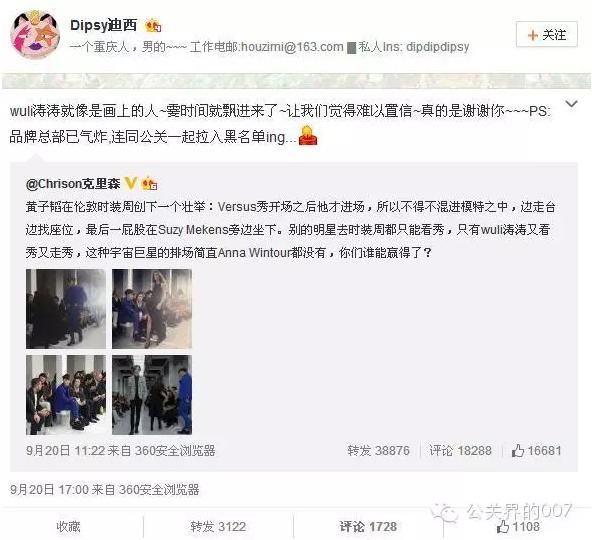Open the top-right runway photo thumbnail
592x540 pixels.
[x=152, y=309]
